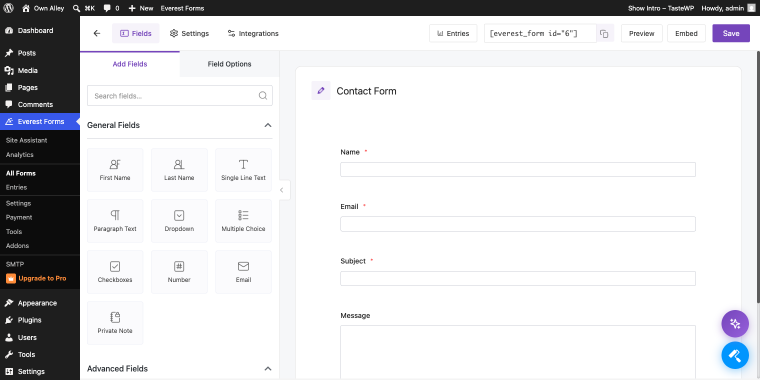Click the pencil icon beside Contact Form

pyautogui.click(x=321, y=91)
